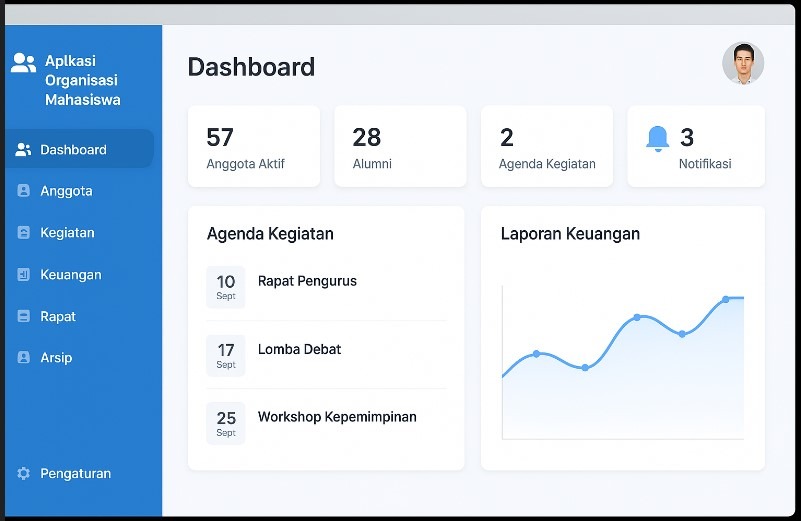Open the Kegiatan section
The width and height of the screenshot is (801, 521).
pyautogui.click(x=67, y=233)
